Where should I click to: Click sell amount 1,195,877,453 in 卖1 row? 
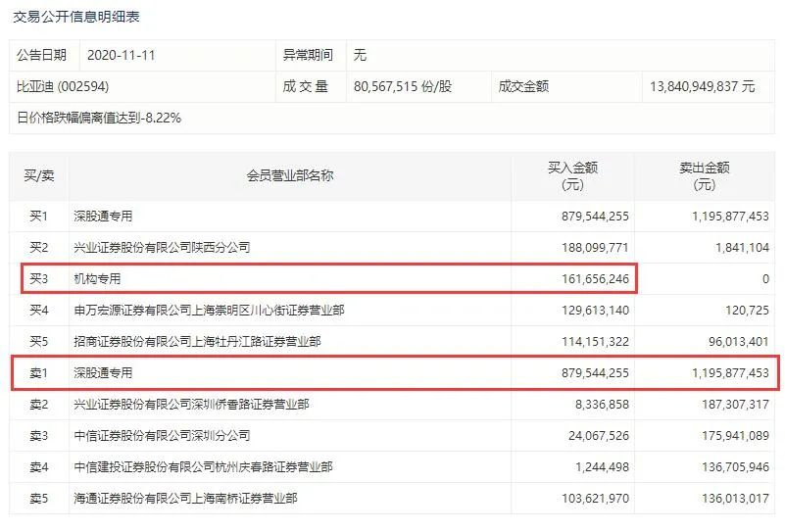[x=730, y=373]
